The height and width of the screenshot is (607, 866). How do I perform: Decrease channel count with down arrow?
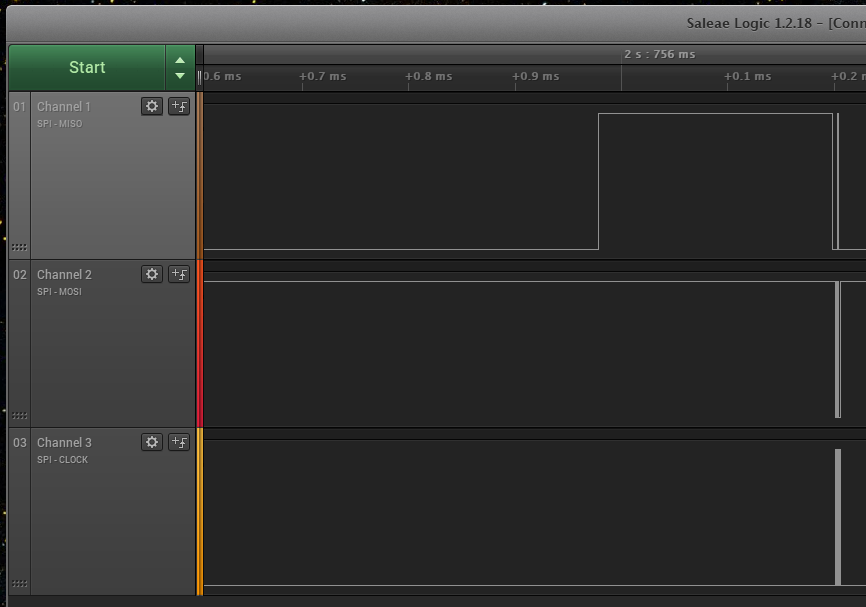(x=180, y=76)
